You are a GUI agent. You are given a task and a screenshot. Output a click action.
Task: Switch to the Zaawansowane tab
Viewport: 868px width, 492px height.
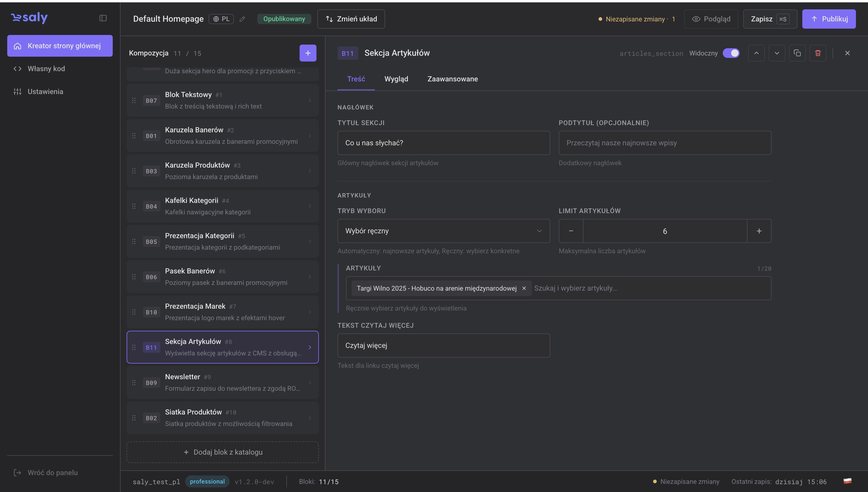tap(453, 79)
